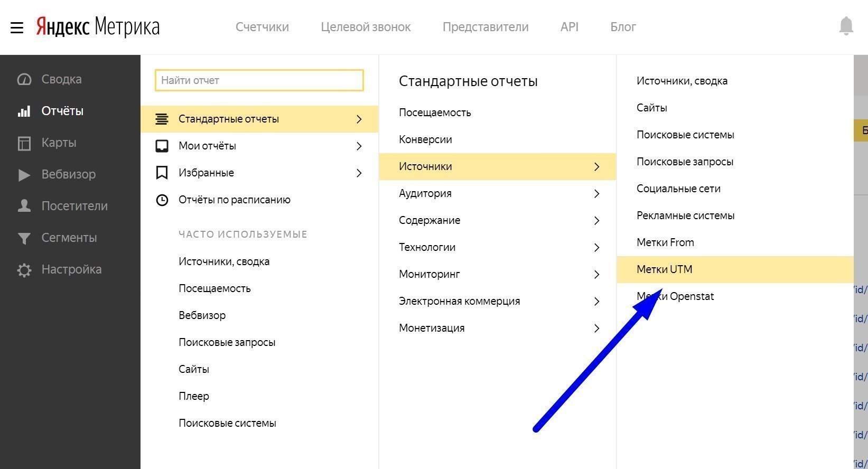Open Мои отчёты menu entry

[259, 146]
